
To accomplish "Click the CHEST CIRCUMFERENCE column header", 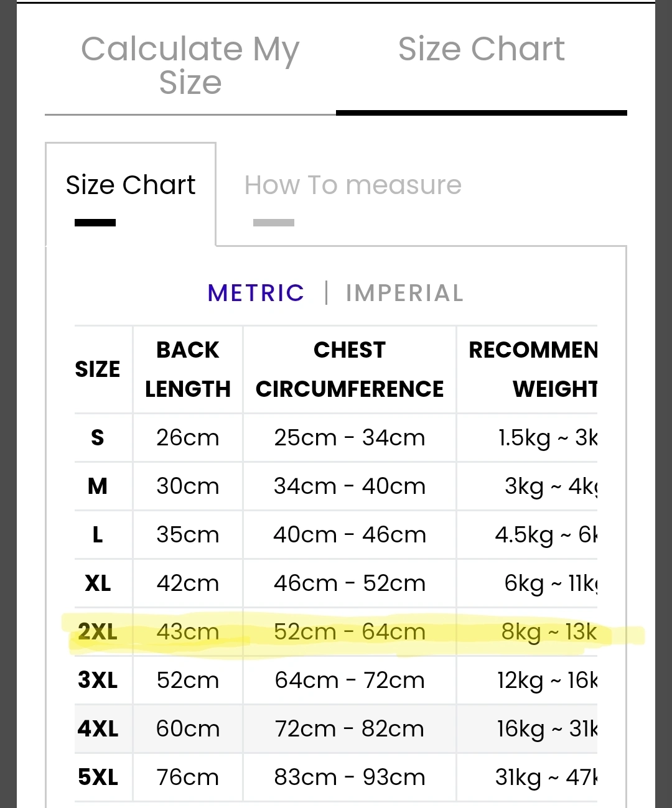I will [x=350, y=369].
